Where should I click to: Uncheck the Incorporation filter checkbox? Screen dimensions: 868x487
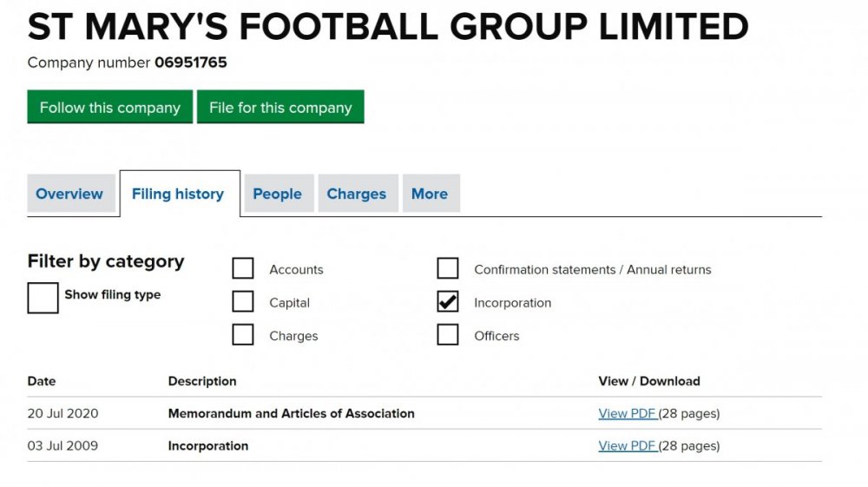tap(448, 302)
